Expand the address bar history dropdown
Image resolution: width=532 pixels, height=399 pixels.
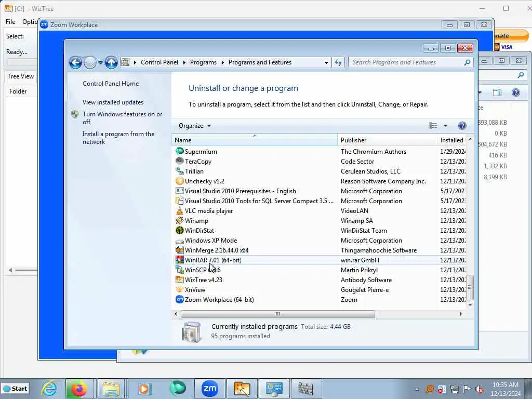pyautogui.click(x=326, y=62)
